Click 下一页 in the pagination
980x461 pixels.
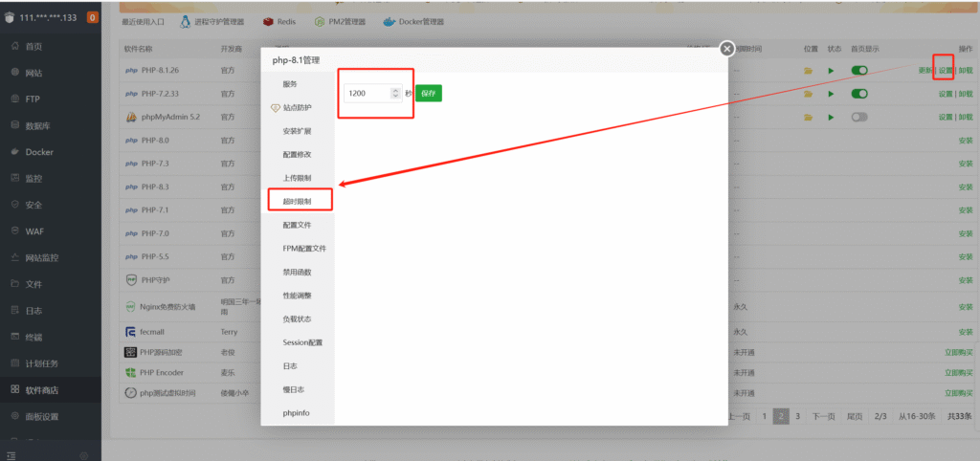point(823,416)
